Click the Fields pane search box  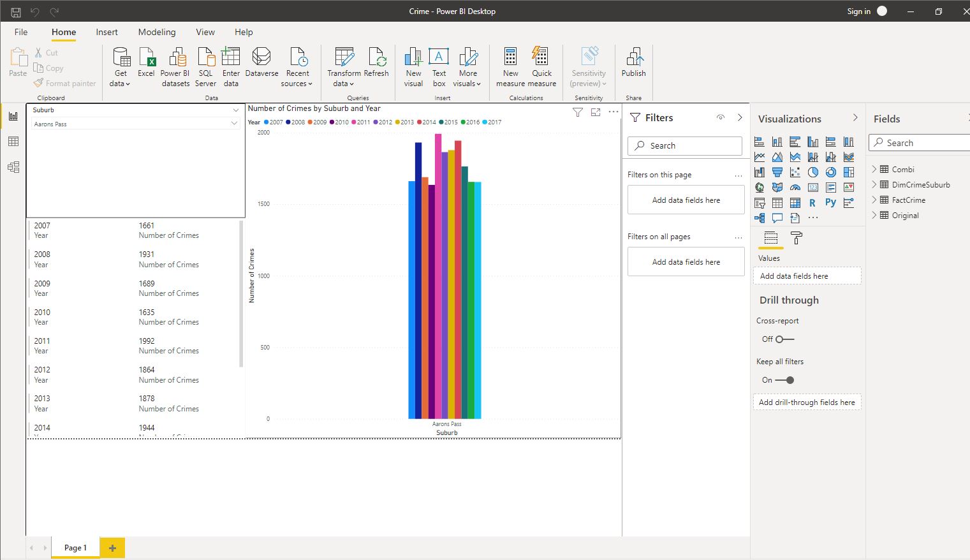pos(920,143)
